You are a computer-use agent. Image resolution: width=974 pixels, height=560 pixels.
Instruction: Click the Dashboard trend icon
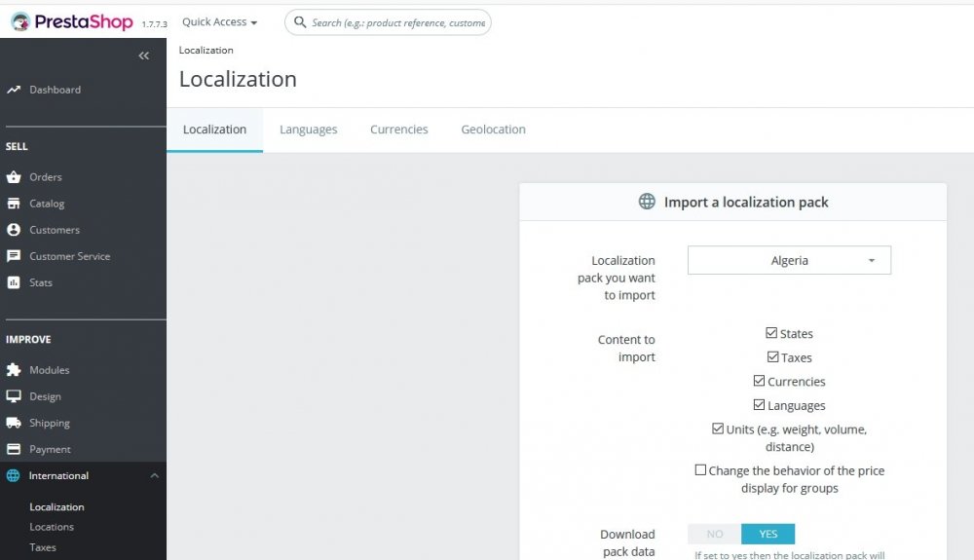[x=14, y=90]
